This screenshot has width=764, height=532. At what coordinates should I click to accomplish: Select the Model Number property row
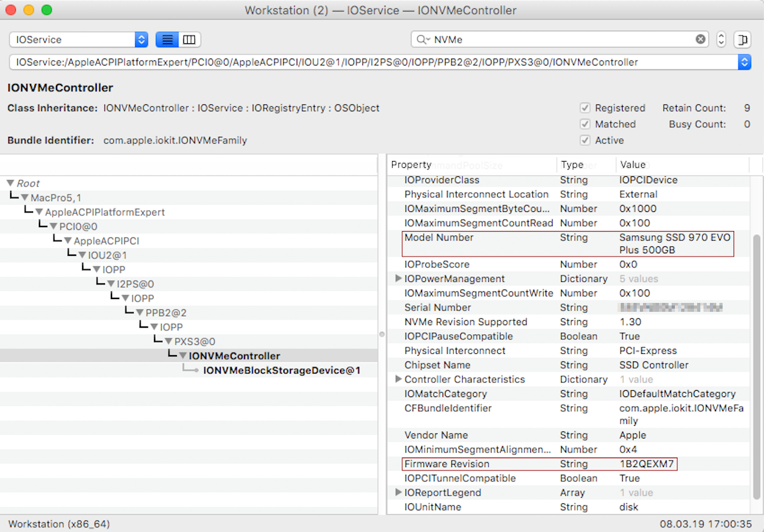tap(569, 244)
